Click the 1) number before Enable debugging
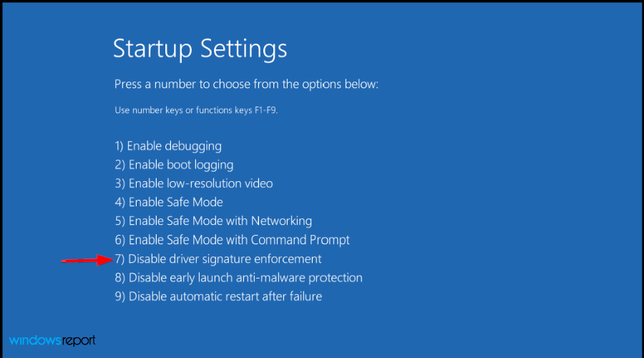This screenshot has height=358, width=644. pyautogui.click(x=119, y=146)
